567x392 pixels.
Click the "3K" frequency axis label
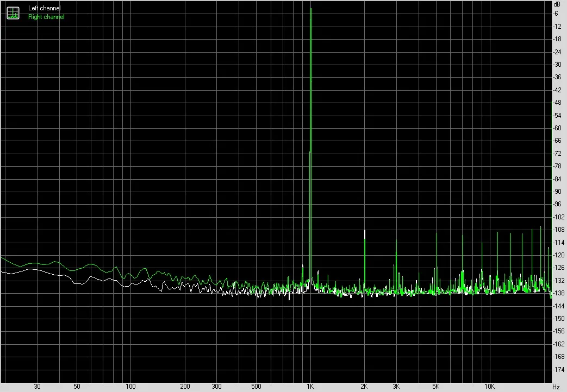(396, 386)
